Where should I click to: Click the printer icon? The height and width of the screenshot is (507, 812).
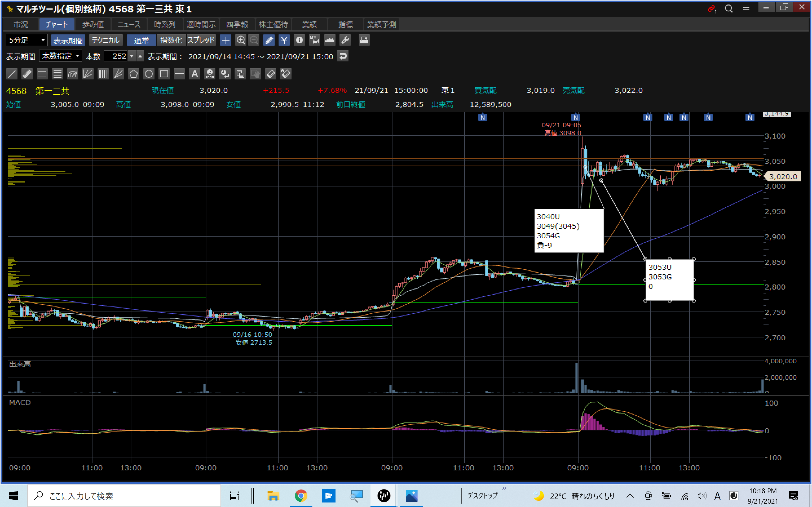click(364, 40)
